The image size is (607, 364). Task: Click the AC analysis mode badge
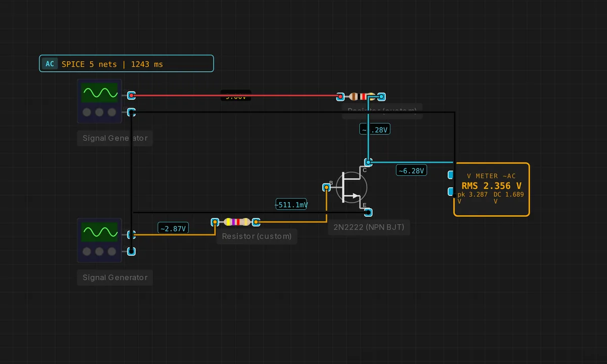coord(50,64)
